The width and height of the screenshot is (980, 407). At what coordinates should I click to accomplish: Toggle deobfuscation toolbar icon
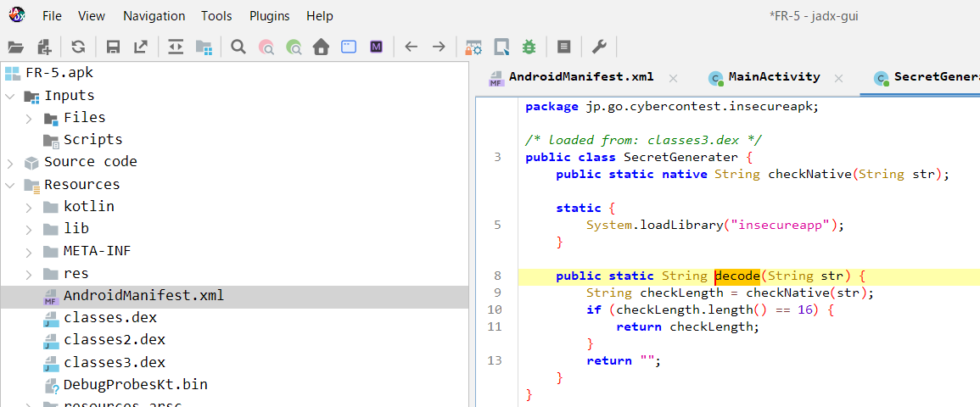(473, 46)
